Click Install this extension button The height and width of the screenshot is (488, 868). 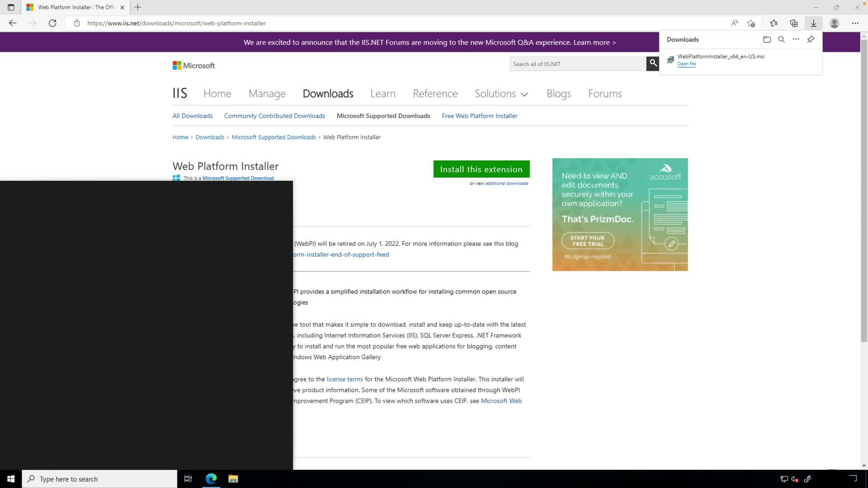(481, 169)
